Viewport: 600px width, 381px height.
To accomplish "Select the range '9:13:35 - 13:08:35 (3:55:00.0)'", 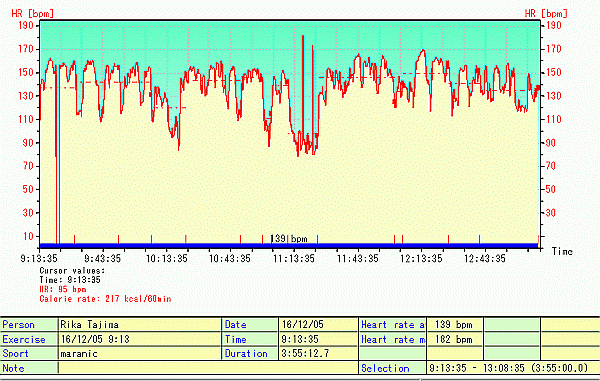I will coord(509,368).
